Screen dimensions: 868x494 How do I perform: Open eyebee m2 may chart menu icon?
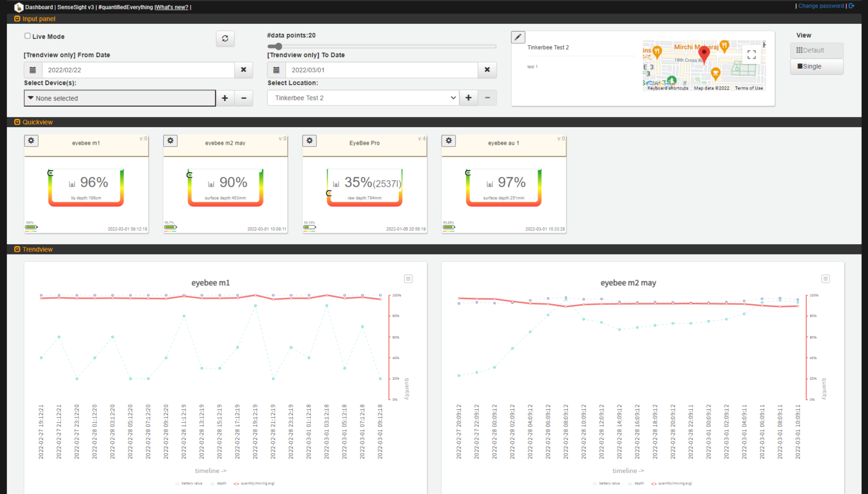(825, 279)
